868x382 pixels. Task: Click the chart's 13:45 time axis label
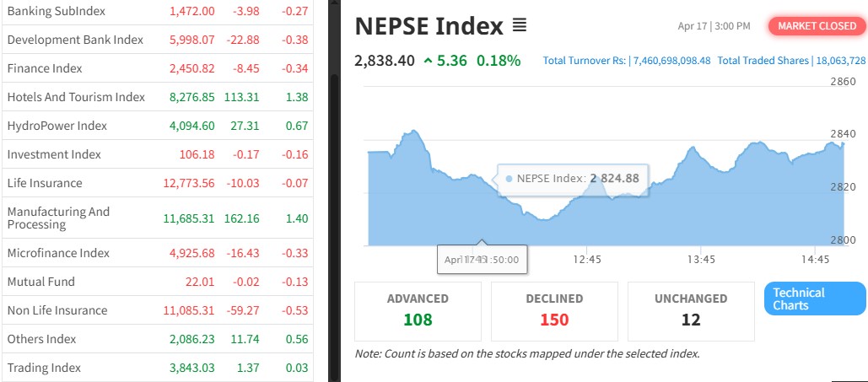tap(701, 260)
